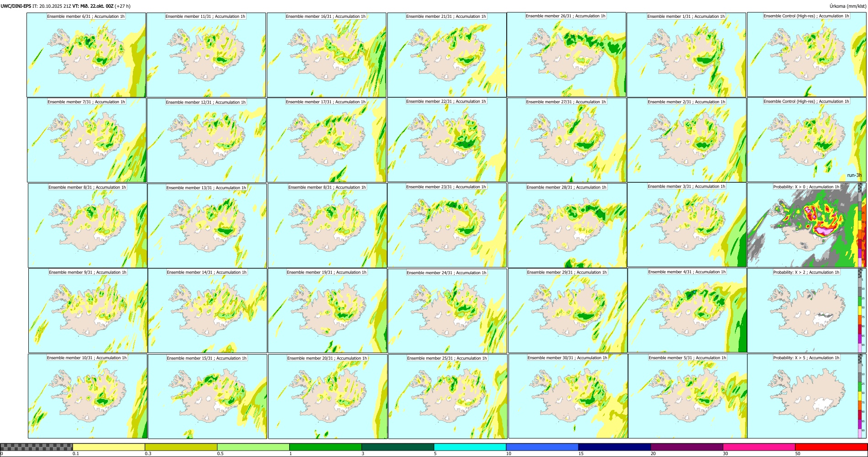Viewport: 868px width, 457px height.
Task: Select the olive 0.3–0.5 legend swatch
Action: (x=181, y=447)
